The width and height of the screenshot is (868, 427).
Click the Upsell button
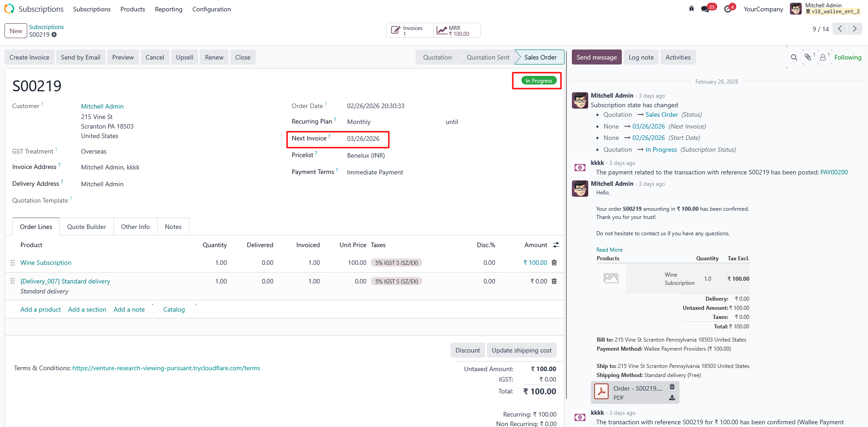click(184, 57)
